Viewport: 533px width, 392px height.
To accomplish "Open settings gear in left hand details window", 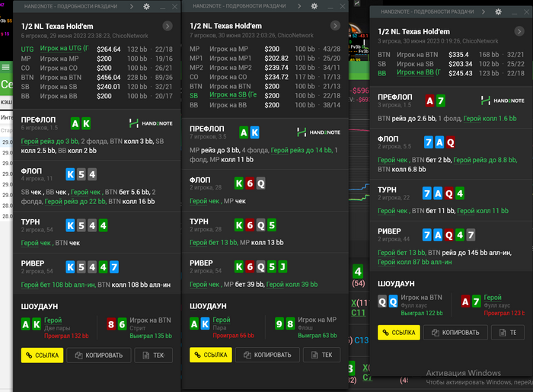I will click(x=146, y=6).
